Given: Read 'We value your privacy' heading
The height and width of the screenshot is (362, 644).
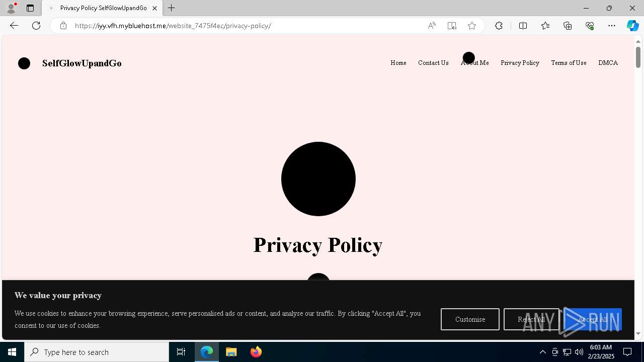Looking at the screenshot, I should point(58,296).
